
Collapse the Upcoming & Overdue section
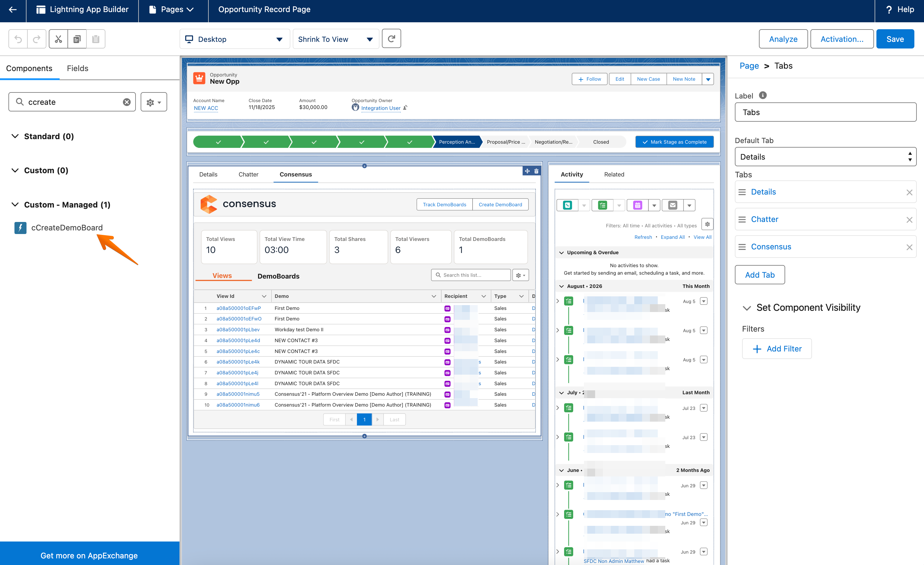(561, 253)
